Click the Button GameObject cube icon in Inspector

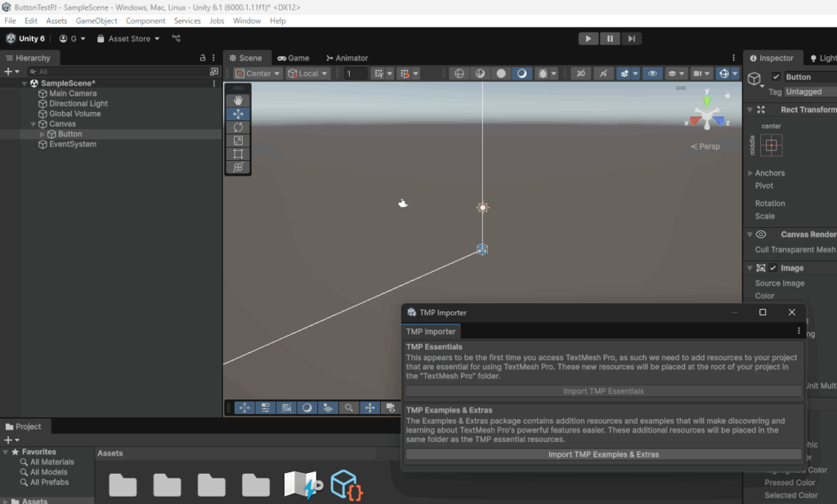click(x=754, y=78)
